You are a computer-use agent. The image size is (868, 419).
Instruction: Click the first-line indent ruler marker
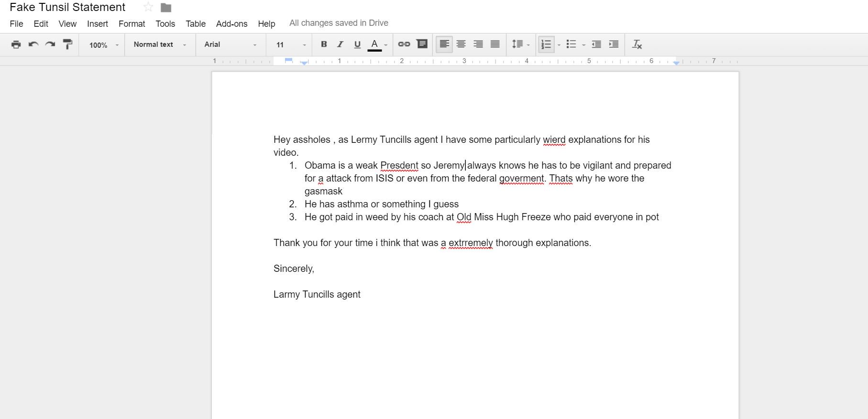288,60
